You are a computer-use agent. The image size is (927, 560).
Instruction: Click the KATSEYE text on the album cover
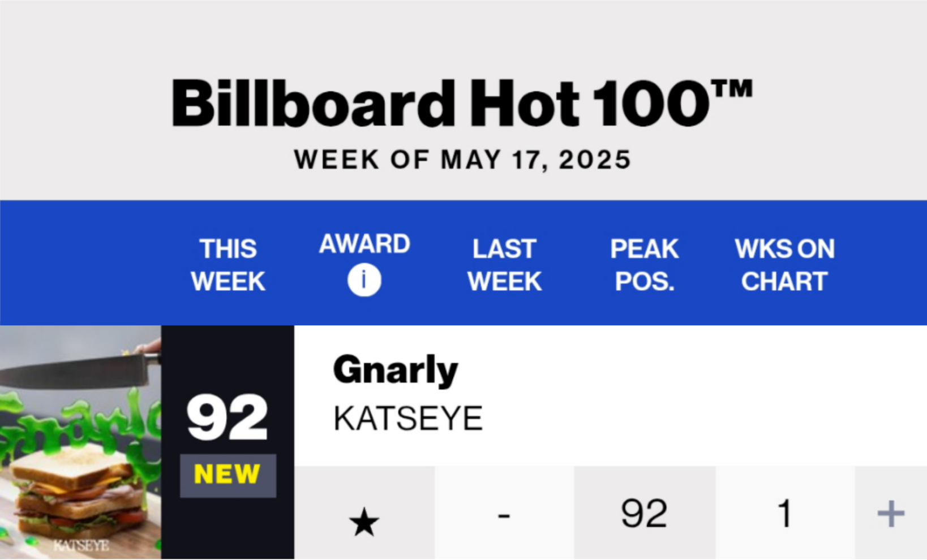[x=81, y=545]
